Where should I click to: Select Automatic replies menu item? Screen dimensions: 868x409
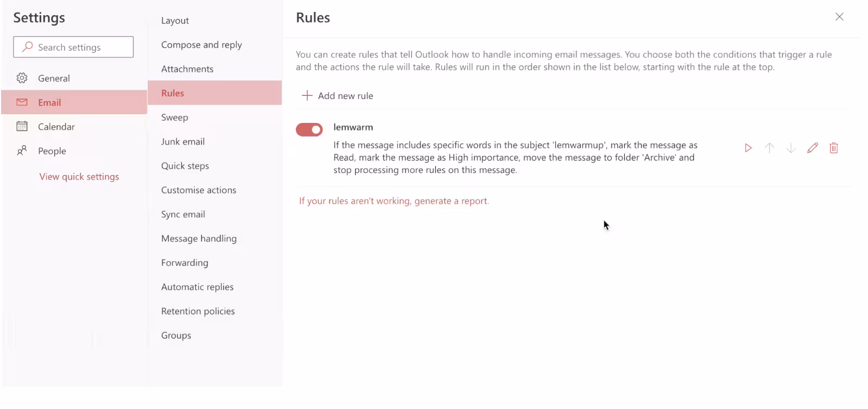coord(197,287)
